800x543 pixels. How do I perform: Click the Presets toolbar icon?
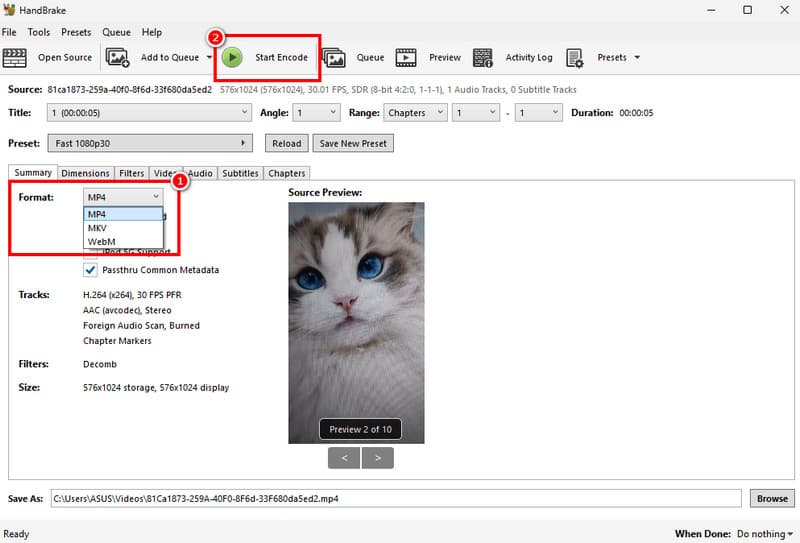(575, 58)
